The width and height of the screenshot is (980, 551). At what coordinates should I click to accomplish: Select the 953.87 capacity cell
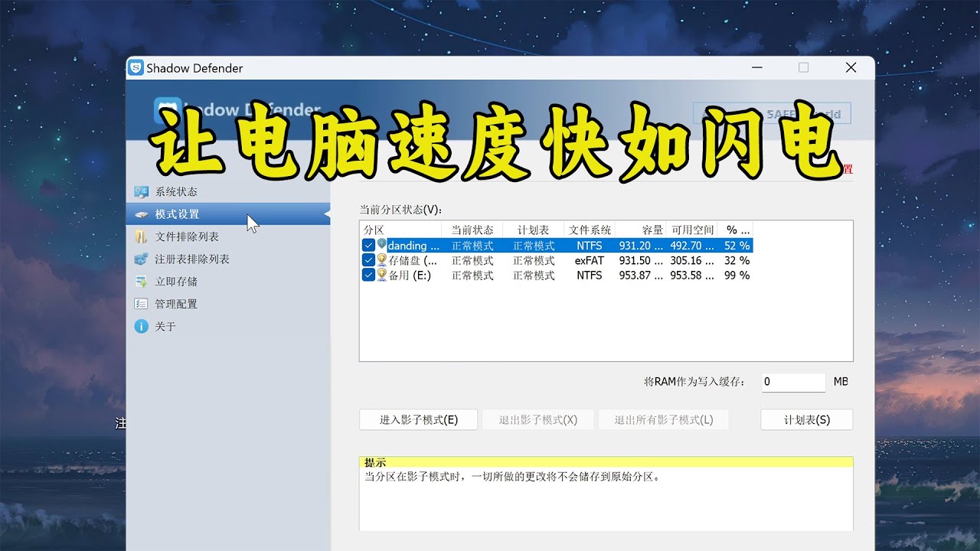click(641, 275)
